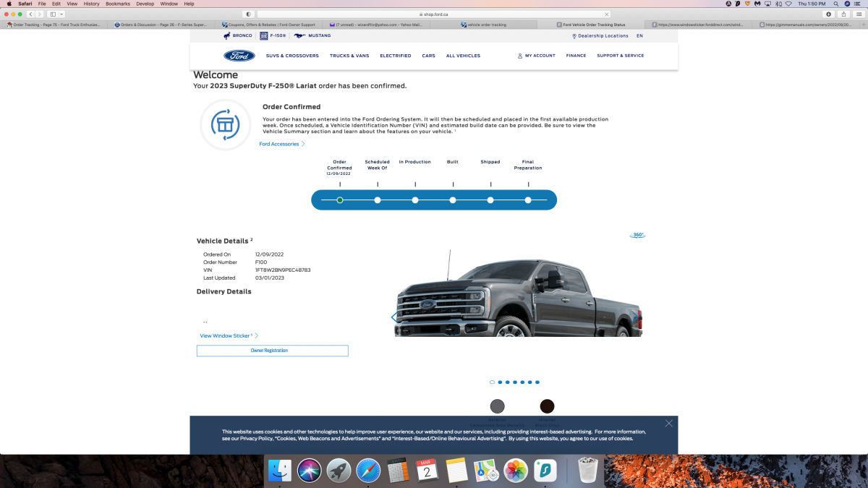Expand the Finance menu
868x488 pixels.
[576, 56]
